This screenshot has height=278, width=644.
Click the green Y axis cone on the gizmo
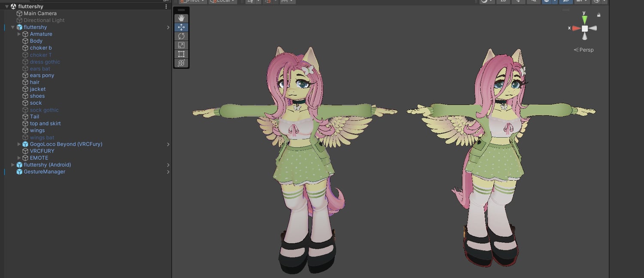584,20
